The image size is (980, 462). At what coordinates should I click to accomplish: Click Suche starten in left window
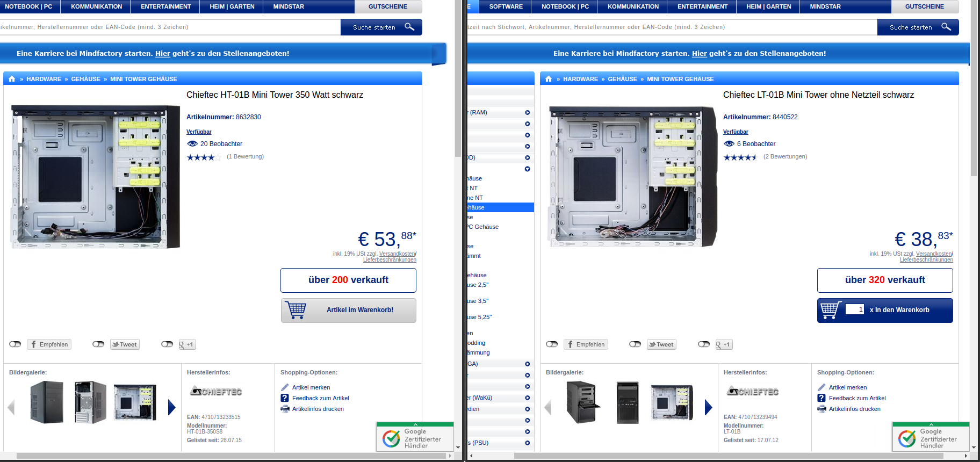click(x=381, y=27)
